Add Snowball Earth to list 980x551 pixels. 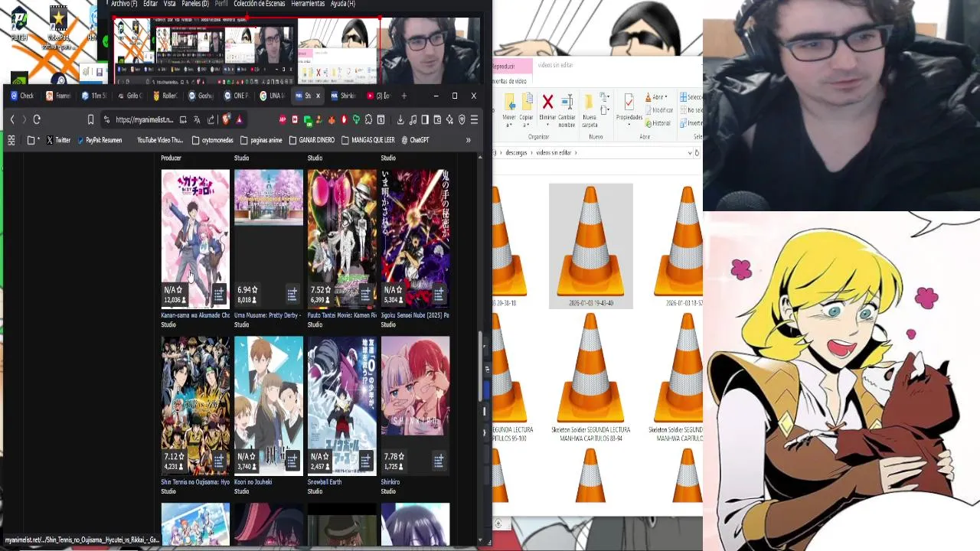point(365,461)
